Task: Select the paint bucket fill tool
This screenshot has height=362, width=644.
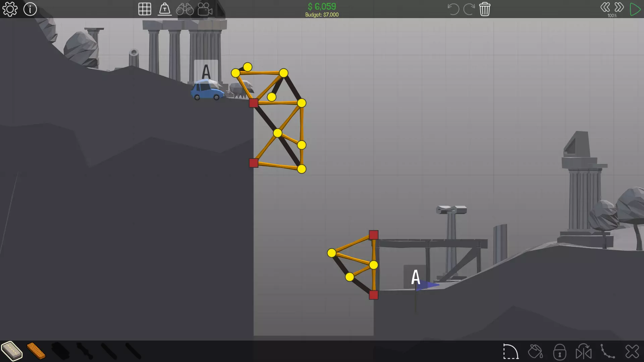Action: click(x=535, y=352)
